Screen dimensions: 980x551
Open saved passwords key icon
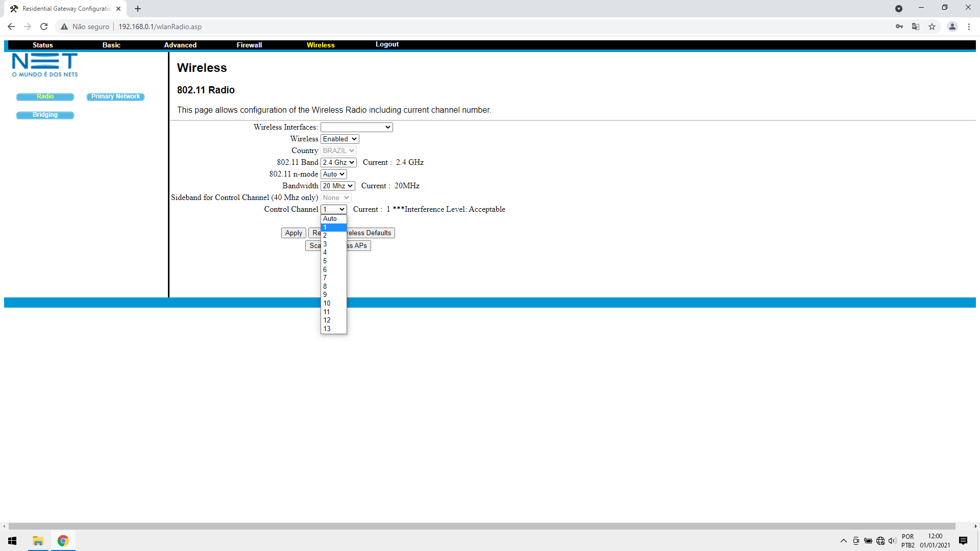[899, 27]
